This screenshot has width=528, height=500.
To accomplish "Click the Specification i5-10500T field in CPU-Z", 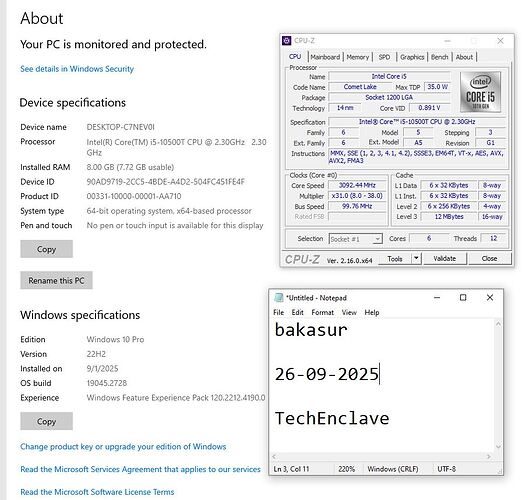I will (x=417, y=122).
